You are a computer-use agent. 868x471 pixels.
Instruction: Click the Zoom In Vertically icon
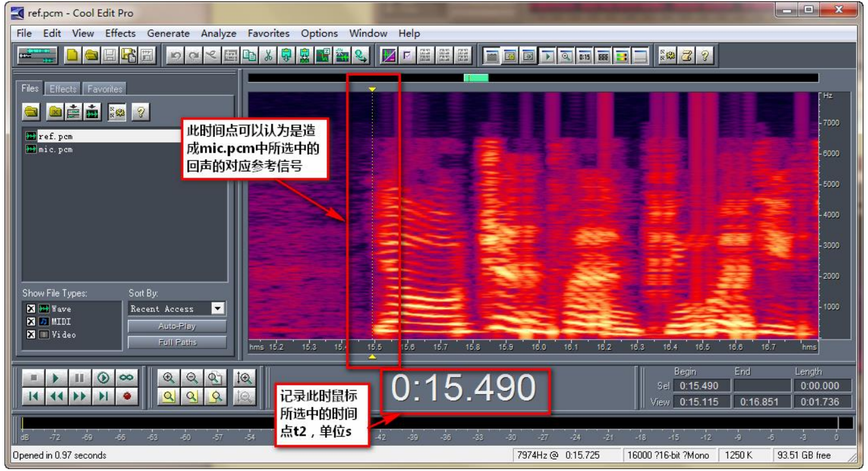[244, 378]
